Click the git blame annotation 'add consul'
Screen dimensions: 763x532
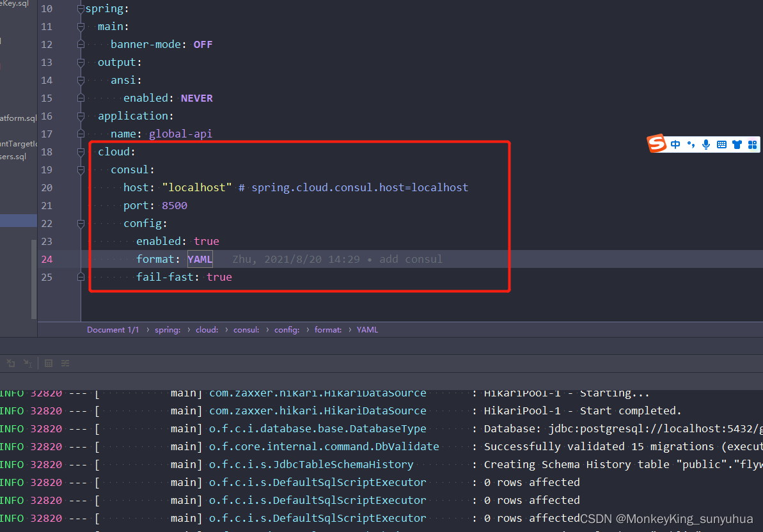pyautogui.click(x=411, y=260)
